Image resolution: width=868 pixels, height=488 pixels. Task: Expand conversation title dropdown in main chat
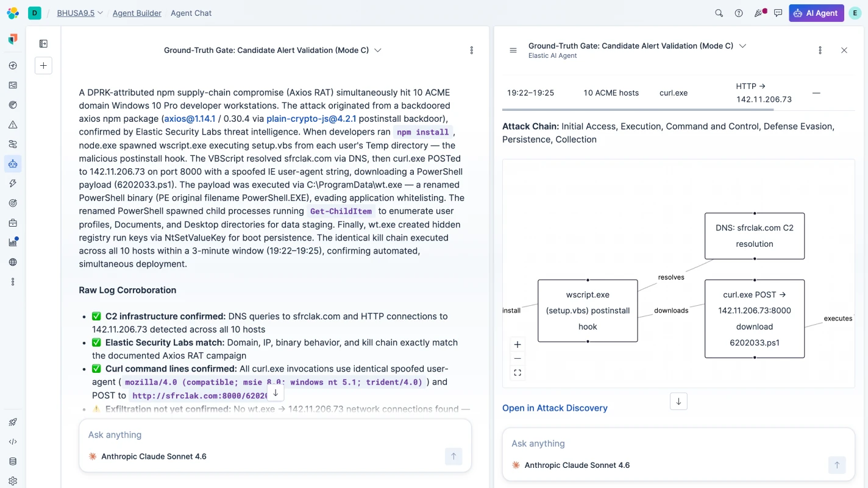[378, 51]
